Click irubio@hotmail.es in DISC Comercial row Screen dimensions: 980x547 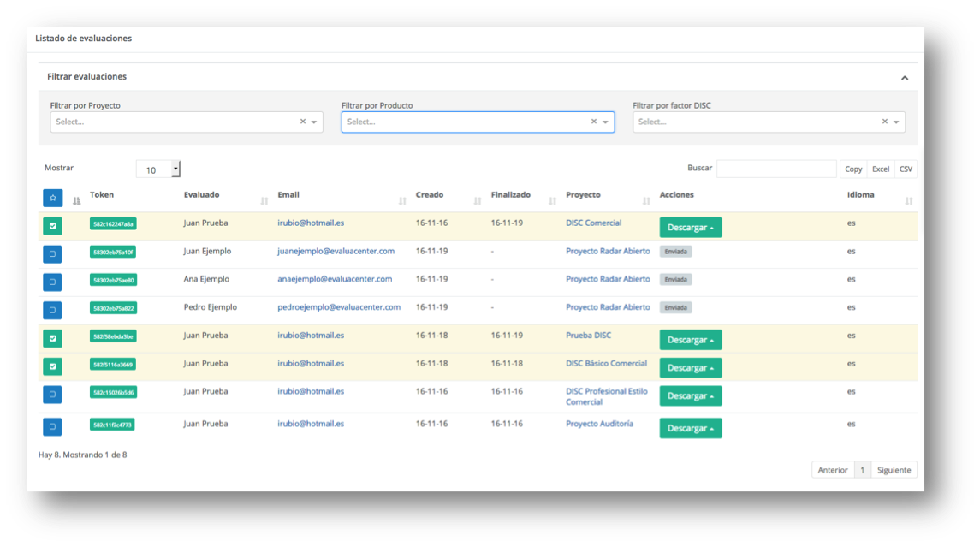[x=311, y=223]
